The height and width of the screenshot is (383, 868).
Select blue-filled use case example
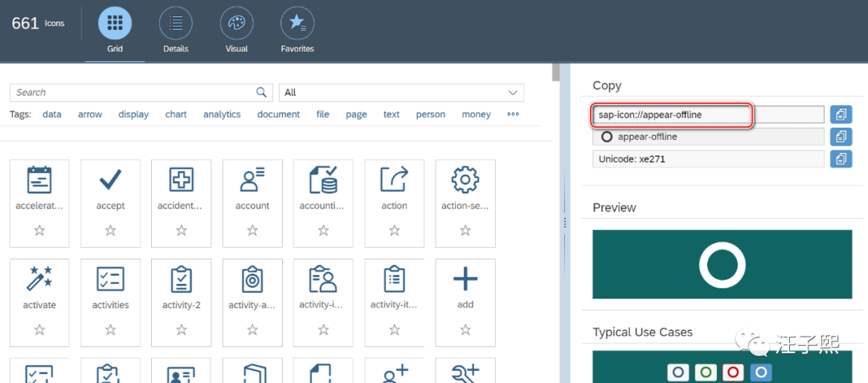pos(761,372)
